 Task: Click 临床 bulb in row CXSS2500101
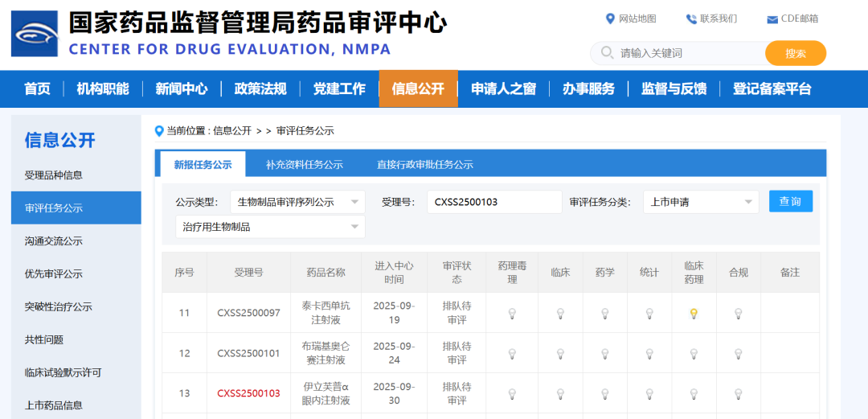(560, 354)
